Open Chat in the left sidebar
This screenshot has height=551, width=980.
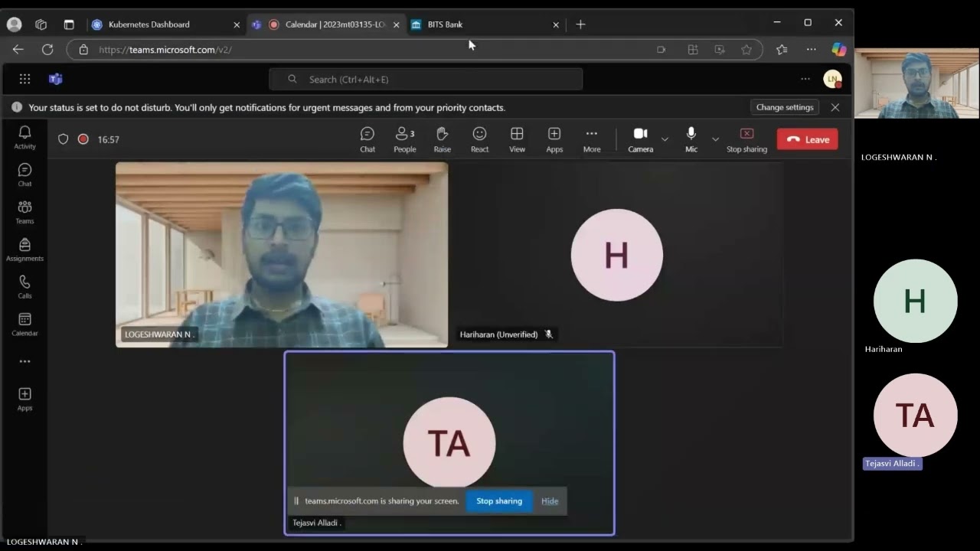point(24,174)
